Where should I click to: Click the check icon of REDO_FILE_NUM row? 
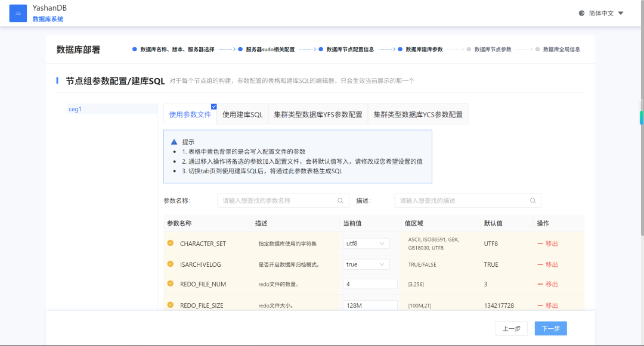tap(171, 283)
